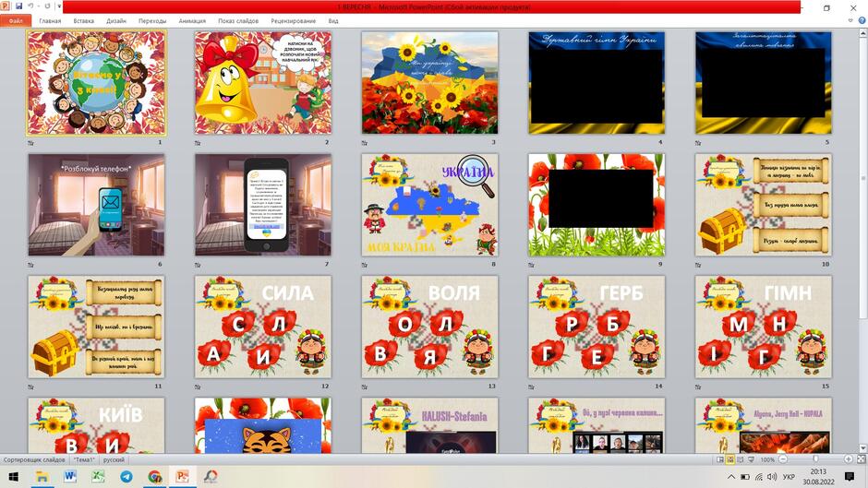Click animation star icon under slide 8
The image size is (868, 488).
(x=364, y=265)
